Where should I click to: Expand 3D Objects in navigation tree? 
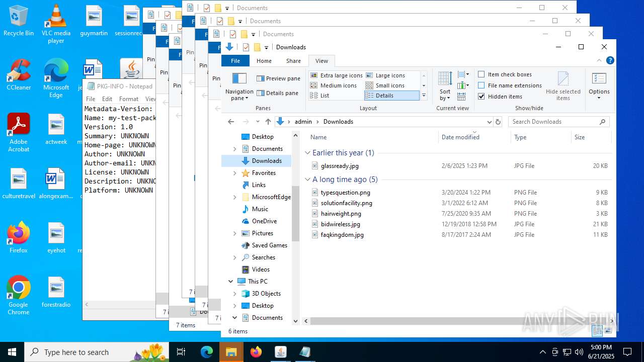click(x=234, y=294)
